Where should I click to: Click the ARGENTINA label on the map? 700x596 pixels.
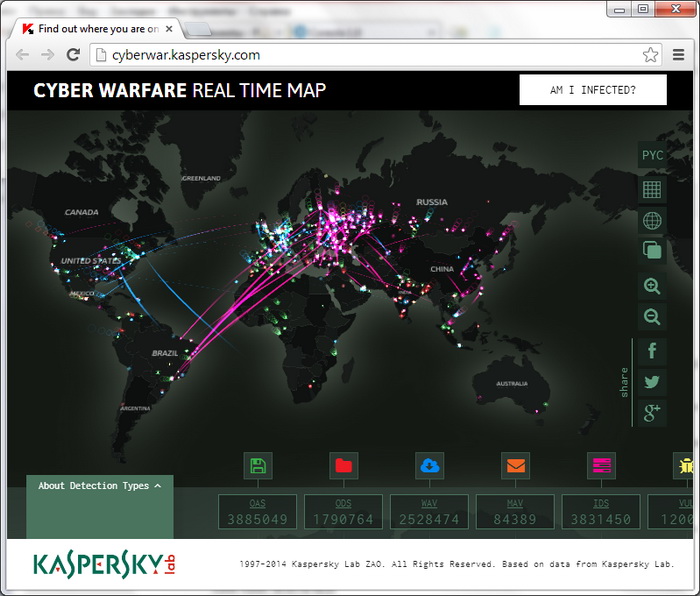[135, 408]
